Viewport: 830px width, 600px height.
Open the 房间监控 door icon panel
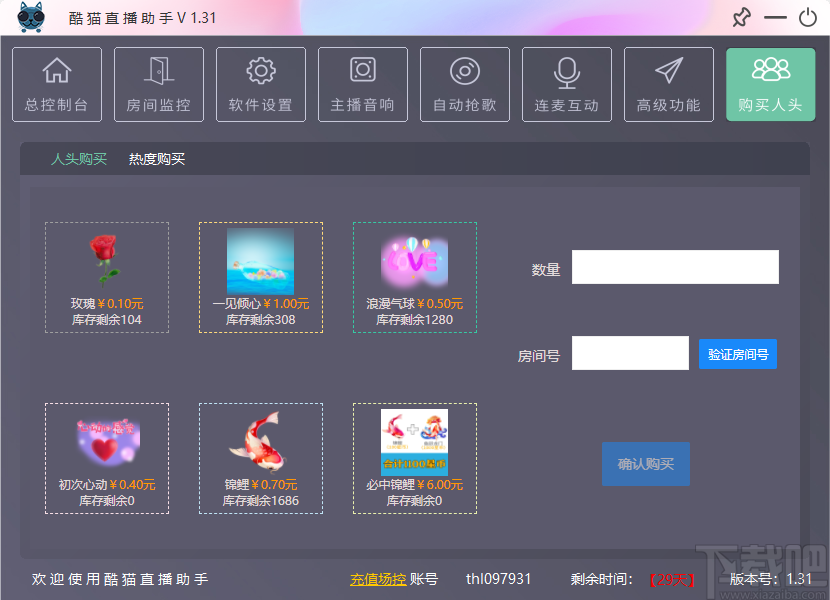tap(159, 85)
